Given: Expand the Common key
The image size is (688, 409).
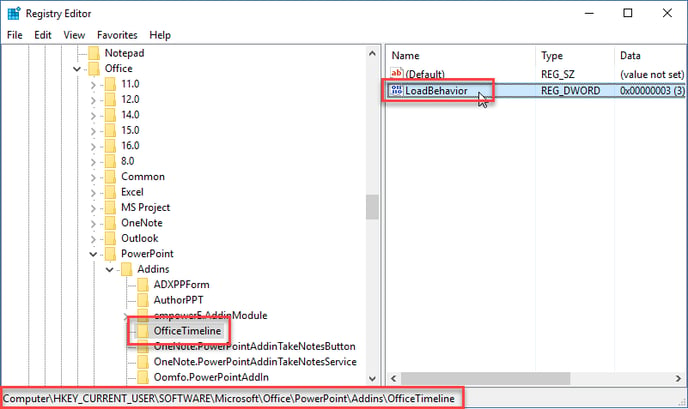Looking at the screenshot, I should point(93,177).
